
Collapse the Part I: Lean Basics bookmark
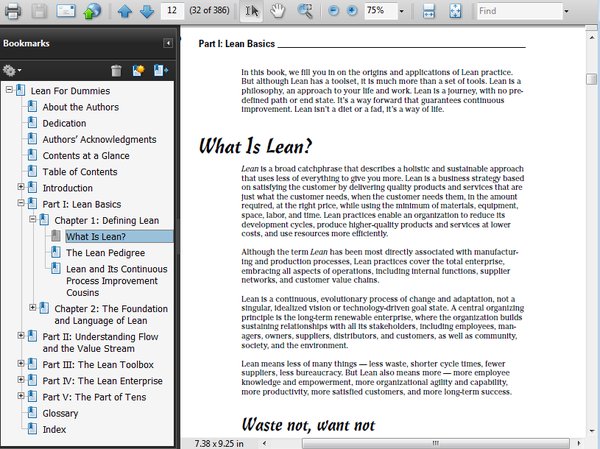(21, 203)
